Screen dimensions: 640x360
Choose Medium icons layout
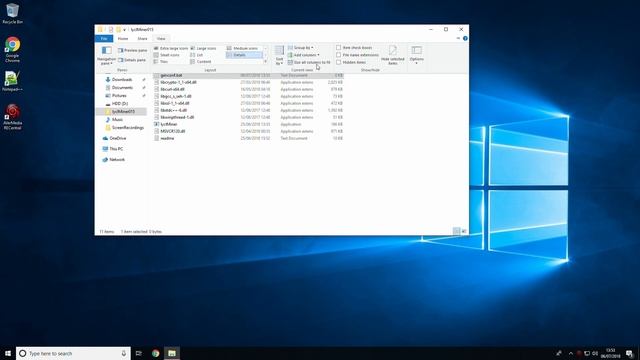[242, 48]
